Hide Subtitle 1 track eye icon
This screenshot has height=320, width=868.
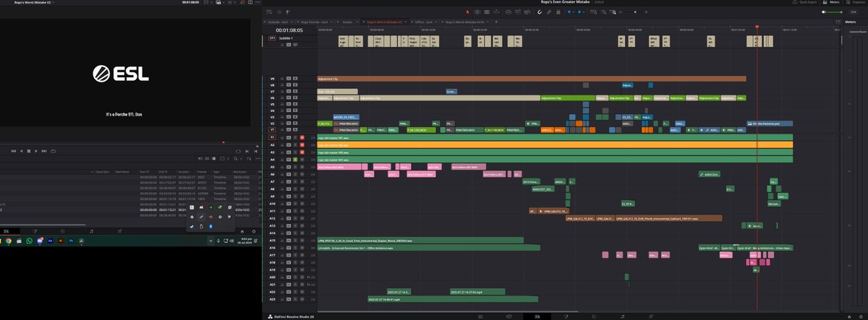coord(295,45)
